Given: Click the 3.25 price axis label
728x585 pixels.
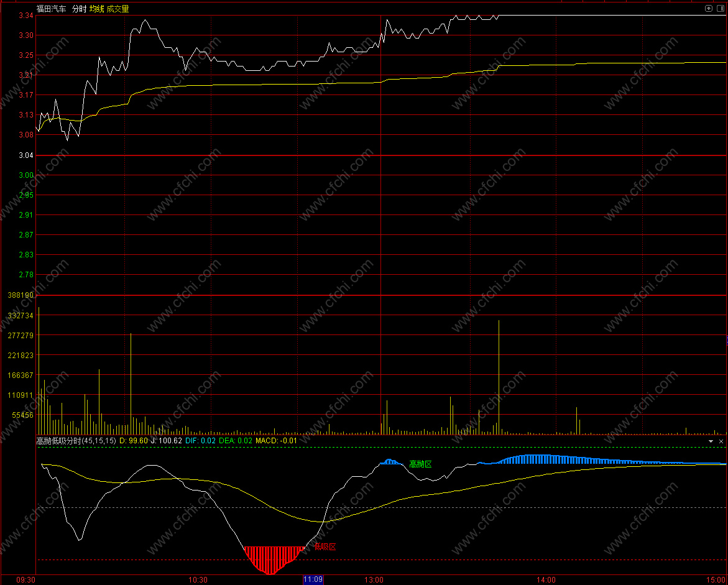Looking at the screenshot, I should coord(26,55).
